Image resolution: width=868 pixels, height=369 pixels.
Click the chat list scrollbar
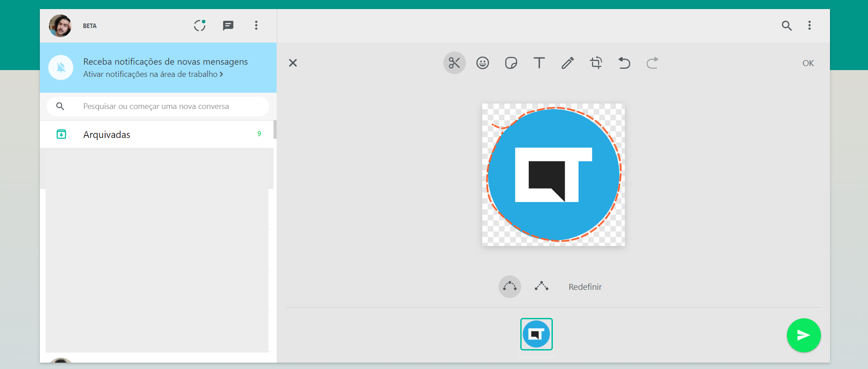click(275, 130)
